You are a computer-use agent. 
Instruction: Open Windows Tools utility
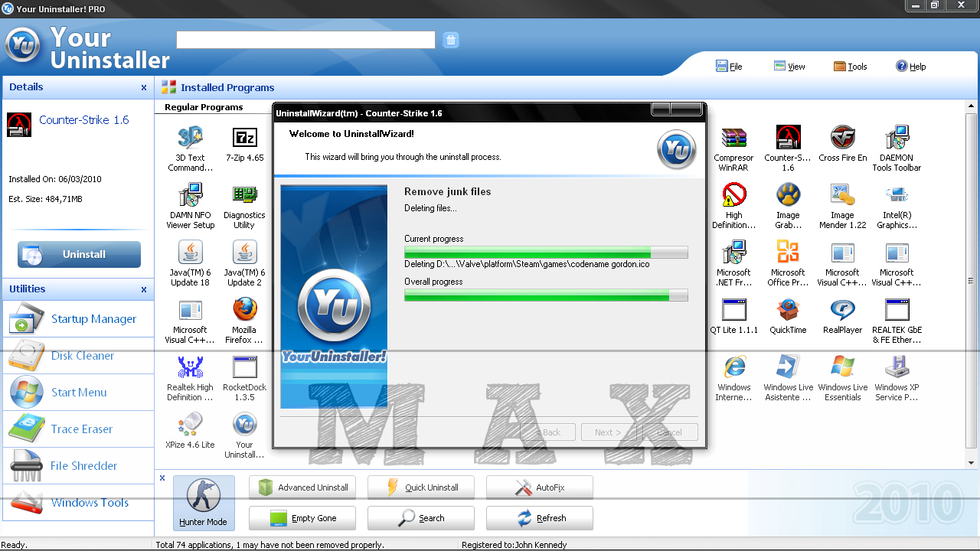tap(78, 503)
